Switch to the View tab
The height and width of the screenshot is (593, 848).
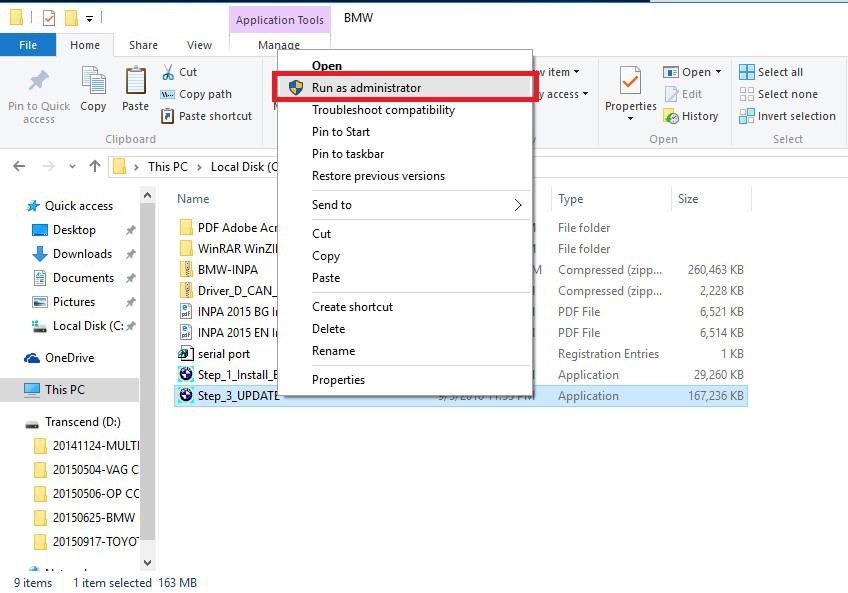[199, 45]
